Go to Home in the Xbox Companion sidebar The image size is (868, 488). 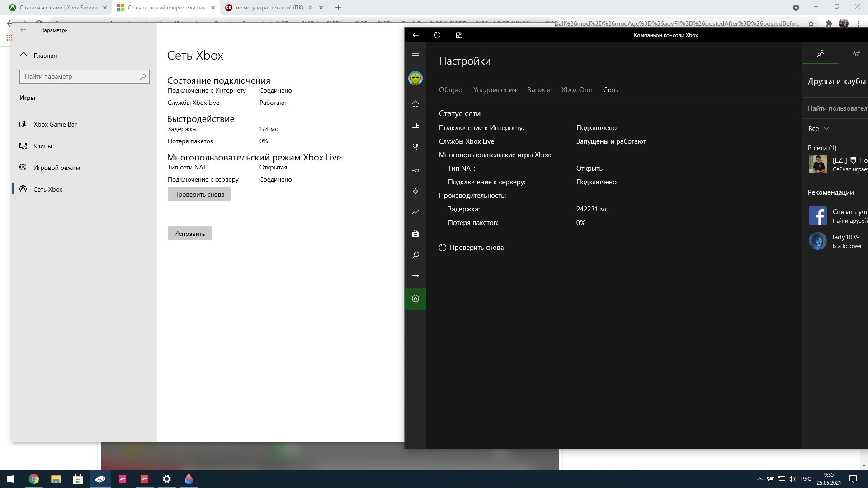click(415, 103)
